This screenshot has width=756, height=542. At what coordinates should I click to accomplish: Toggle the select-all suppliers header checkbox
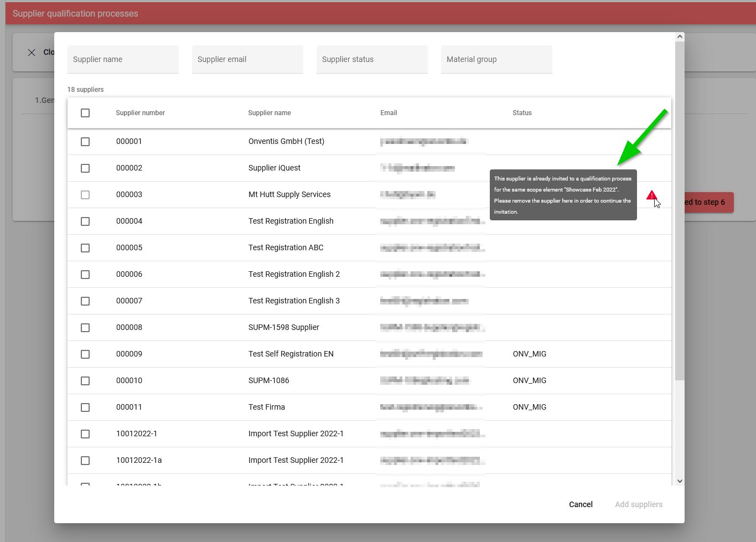(x=85, y=113)
